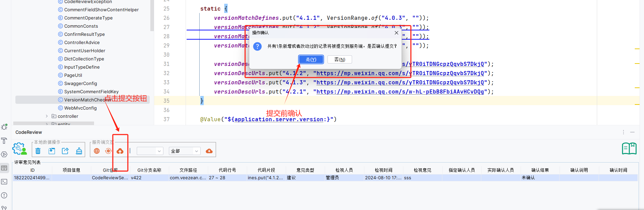Click the orange cloud download icon
644x210 pixels.
coord(209,151)
